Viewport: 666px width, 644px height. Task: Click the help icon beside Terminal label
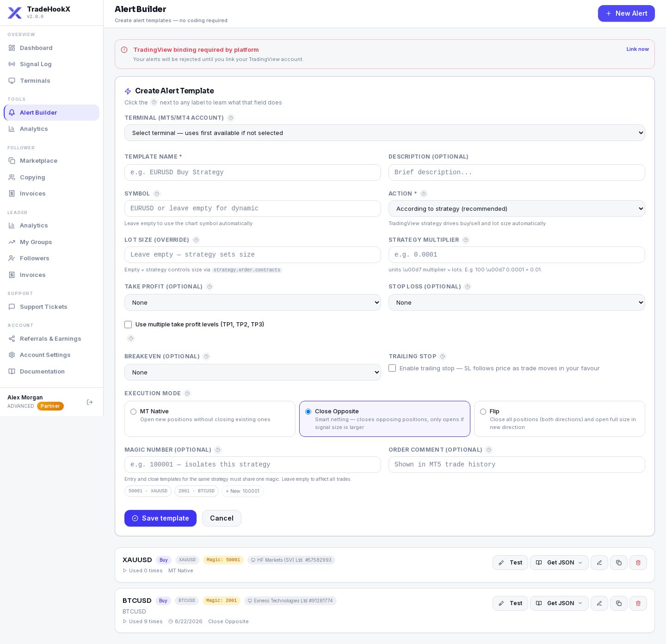231,118
